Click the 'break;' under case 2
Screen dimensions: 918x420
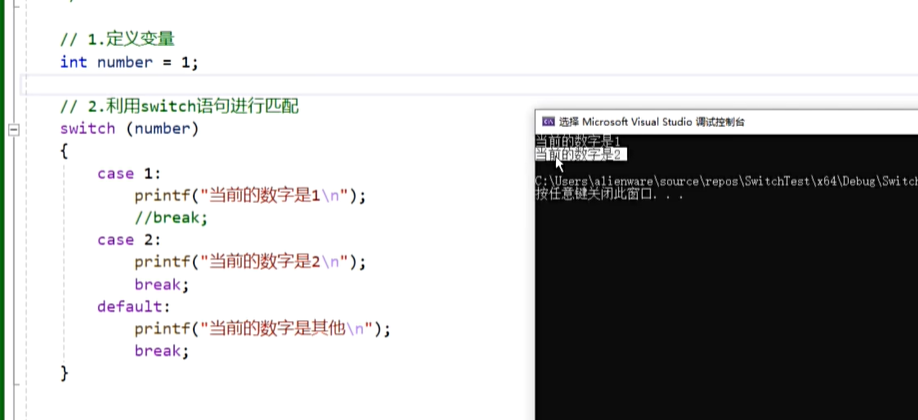point(162,285)
